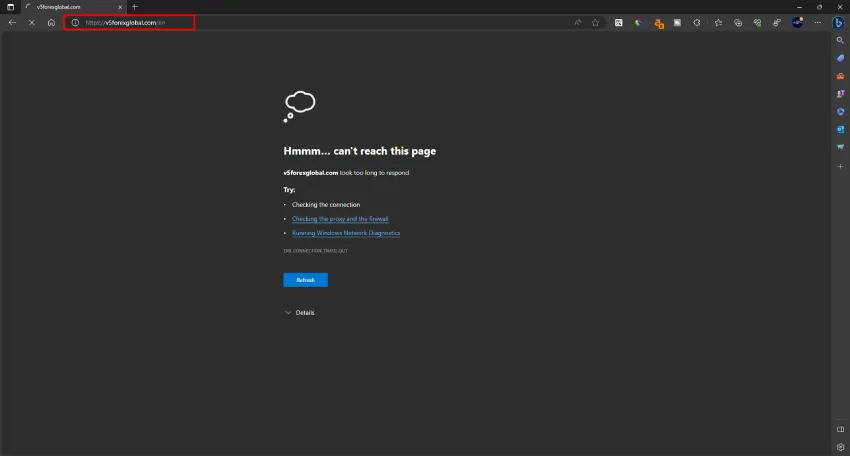Screen dimensions: 850x456
Task: Activate Read aloud icon in address bar
Action: coord(577,23)
